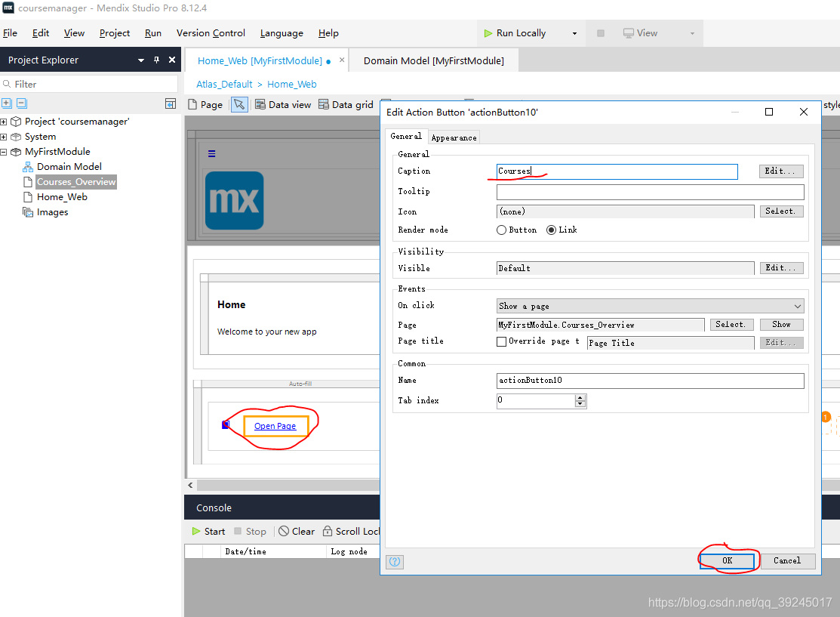The width and height of the screenshot is (840, 617).
Task: Click the collapse all icon in Project Explorer
Action: point(21,103)
